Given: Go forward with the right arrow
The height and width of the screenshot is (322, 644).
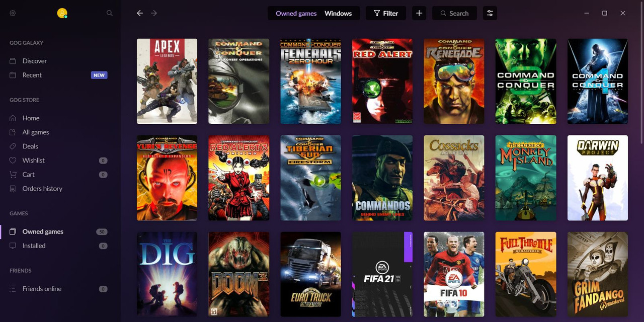Looking at the screenshot, I should [x=154, y=14].
